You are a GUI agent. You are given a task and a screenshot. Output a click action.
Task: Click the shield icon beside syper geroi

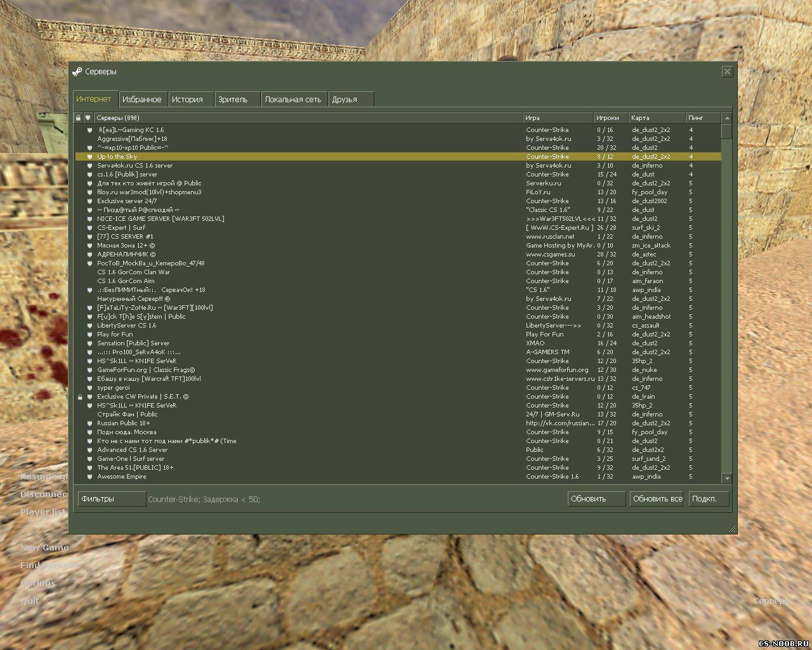click(89, 388)
